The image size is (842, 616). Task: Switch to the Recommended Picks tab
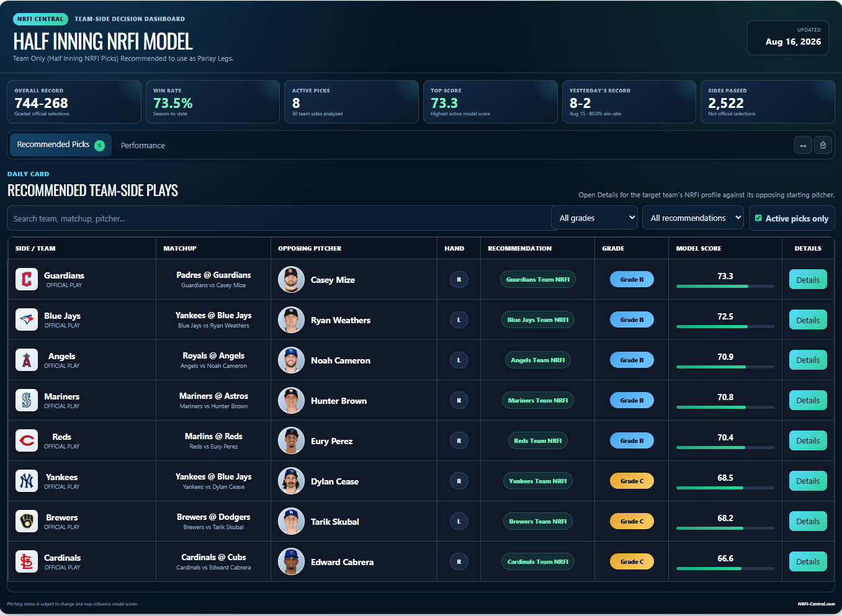(61, 145)
